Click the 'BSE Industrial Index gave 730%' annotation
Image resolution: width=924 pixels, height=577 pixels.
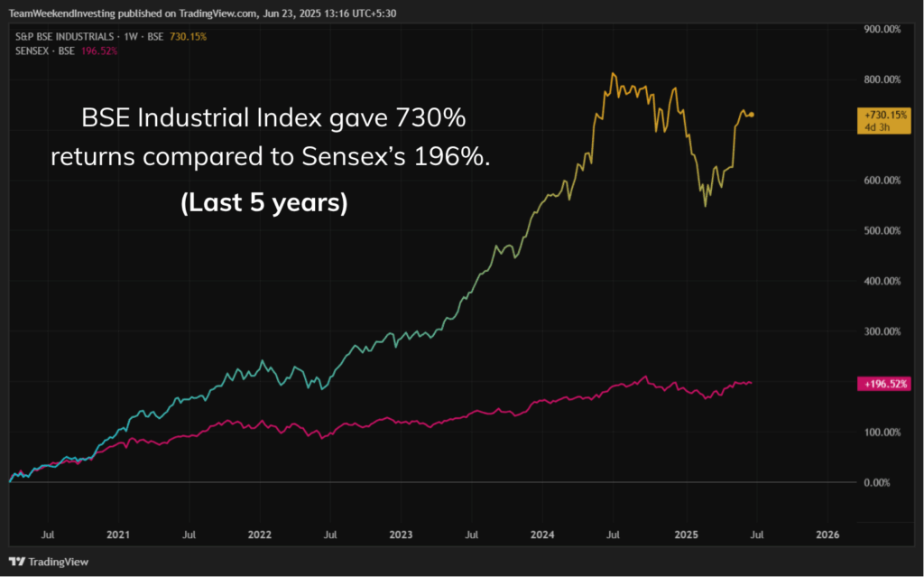pos(273,118)
